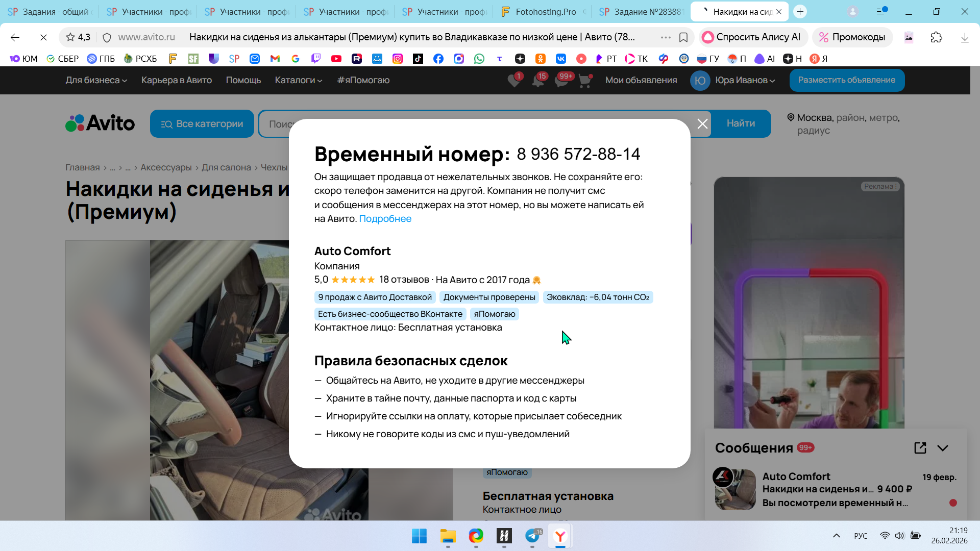Viewport: 980px width, 551px height.
Task: Open shopping cart icon
Action: (585, 81)
